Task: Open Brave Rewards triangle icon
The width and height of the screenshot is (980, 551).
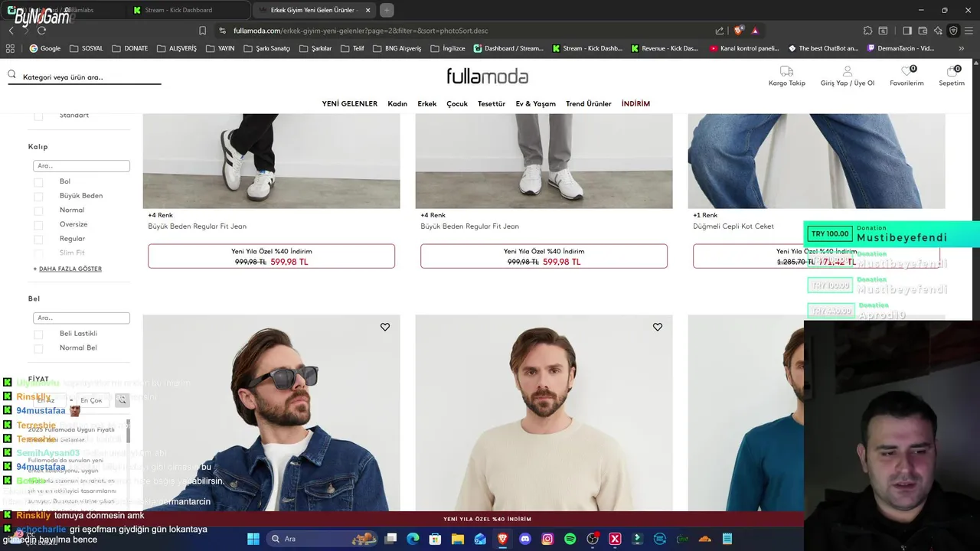Action: click(x=755, y=31)
